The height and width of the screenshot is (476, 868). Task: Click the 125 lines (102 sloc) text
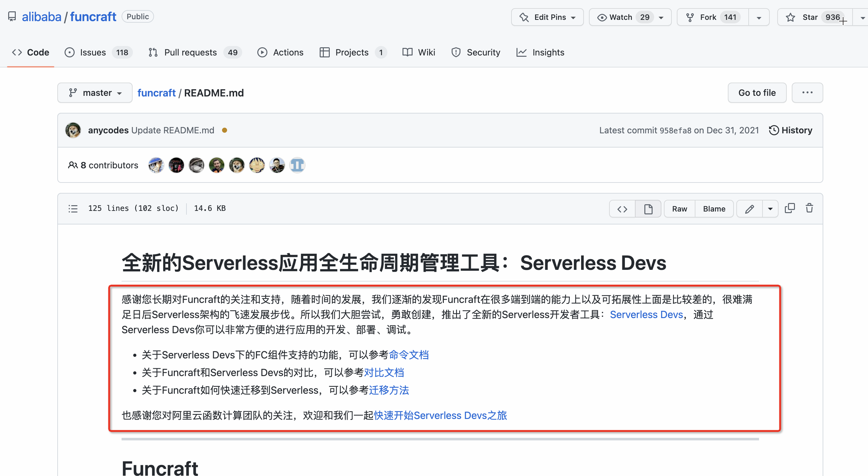coord(133,208)
